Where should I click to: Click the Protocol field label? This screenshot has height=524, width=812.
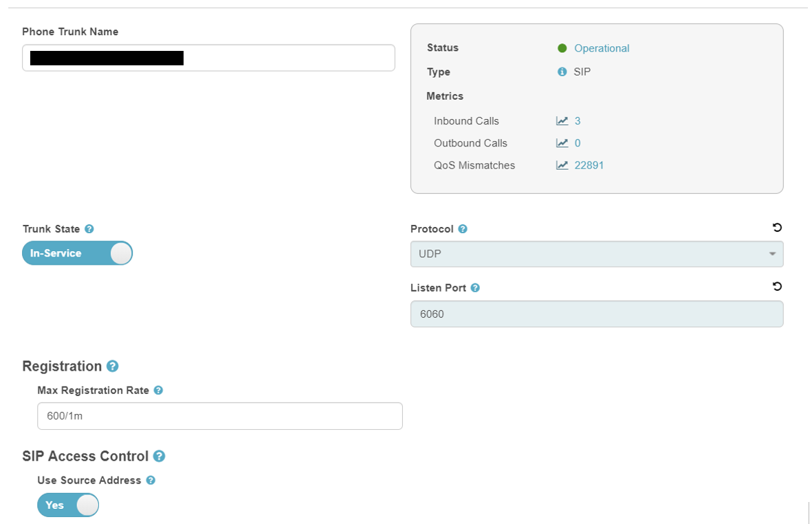tap(432, 229)
